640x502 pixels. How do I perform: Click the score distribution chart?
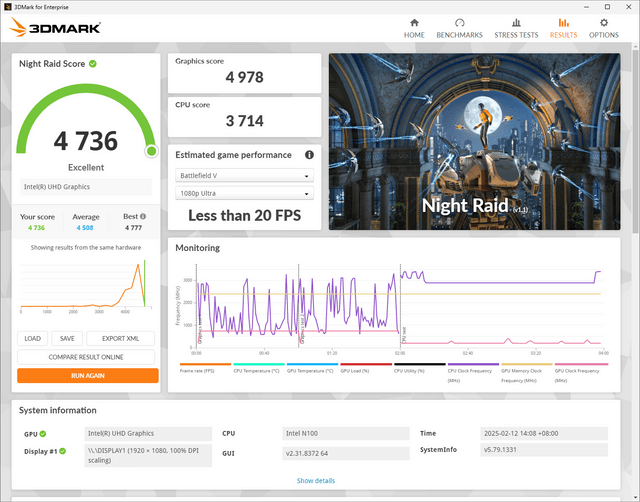[x=86, y=286]
